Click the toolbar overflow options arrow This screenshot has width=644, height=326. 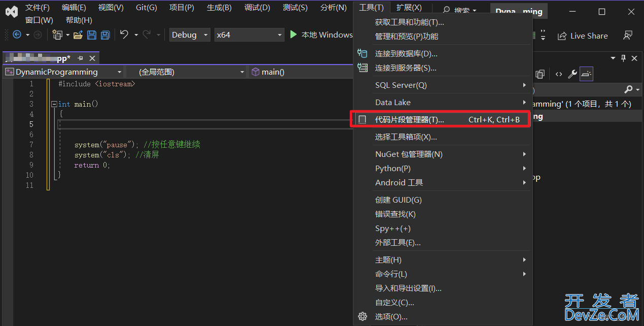pos(544,36)
